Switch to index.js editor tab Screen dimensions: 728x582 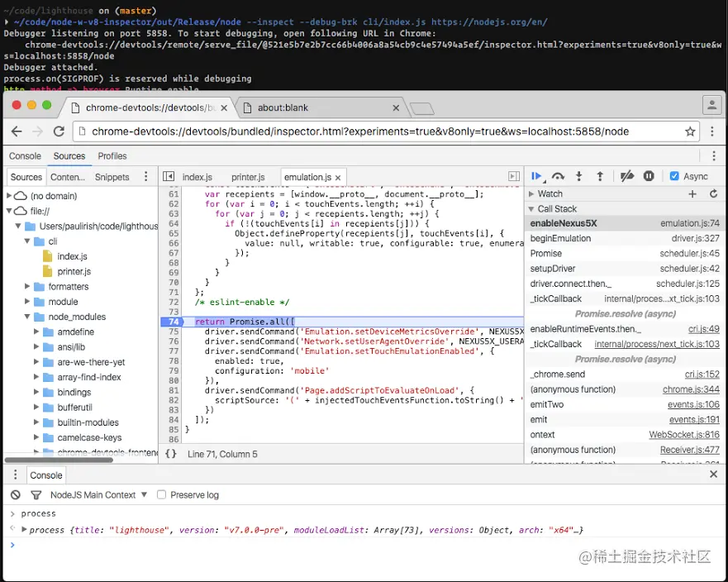click(197, 177)
